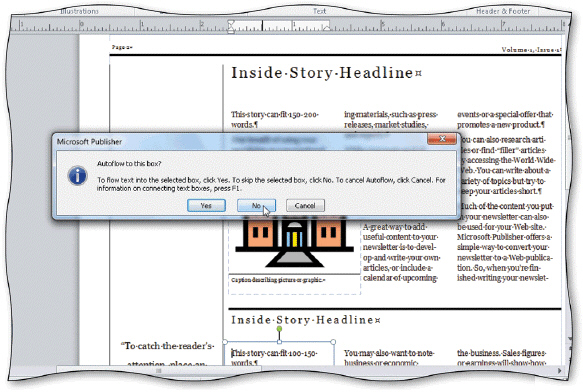The width and height of the screenshot is (583, 392).
Task: Click 'This story can fit 150-200 words' text
Action: (x=275, y=119)
